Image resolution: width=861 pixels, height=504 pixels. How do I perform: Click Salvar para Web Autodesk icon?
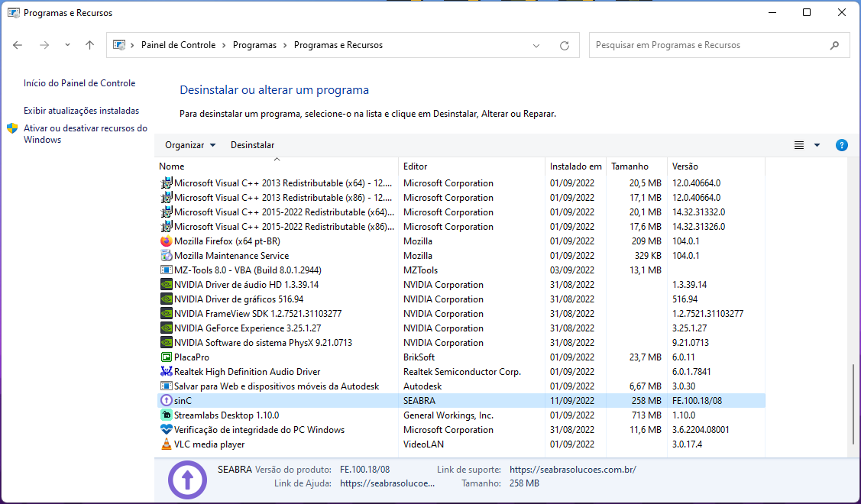pyautogui.click(x=167, y=386)
